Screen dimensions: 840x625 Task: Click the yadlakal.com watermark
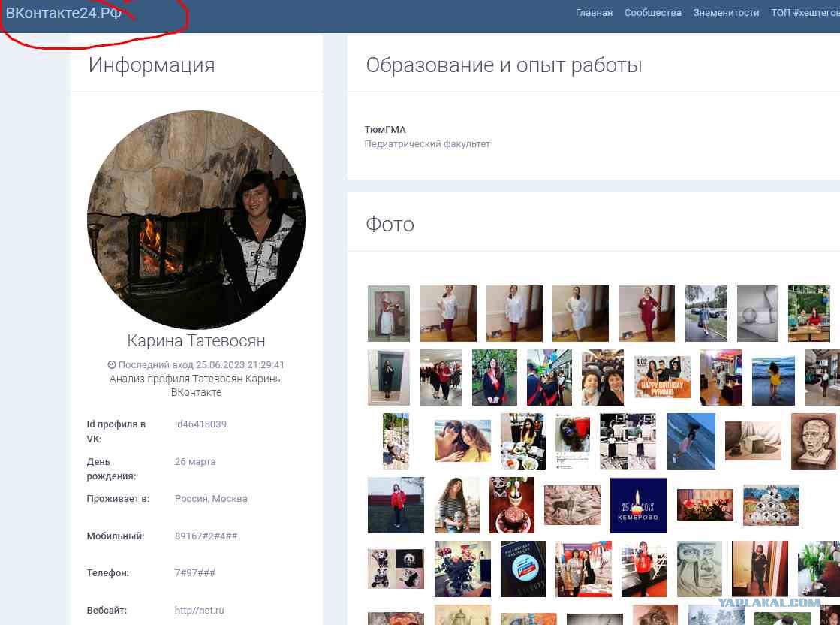pos(769,602)
